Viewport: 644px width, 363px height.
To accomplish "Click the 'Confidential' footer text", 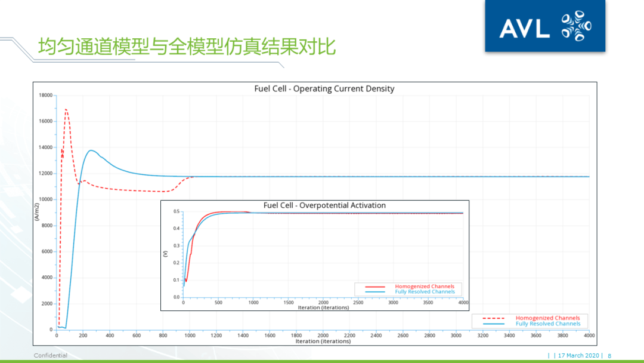I will pos(50,355).
